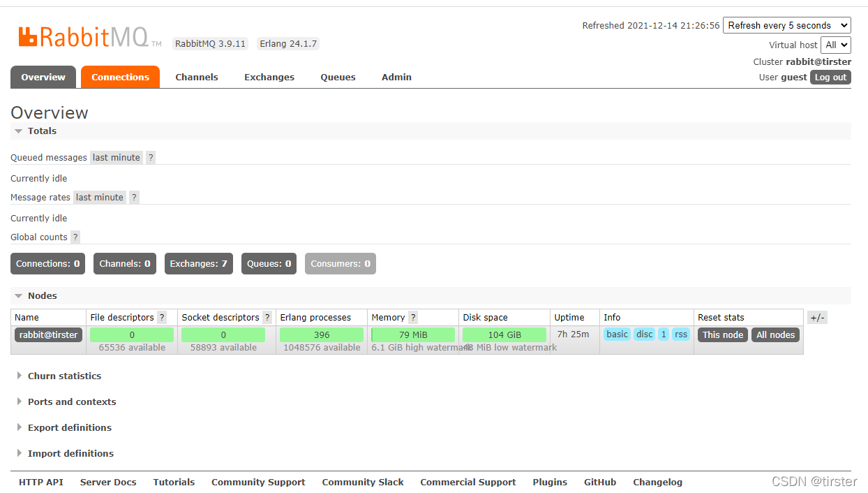Image resolution: width=868 pixels, height=493 pixels.
Task: Click the Log out button
Action: (830, 78)
